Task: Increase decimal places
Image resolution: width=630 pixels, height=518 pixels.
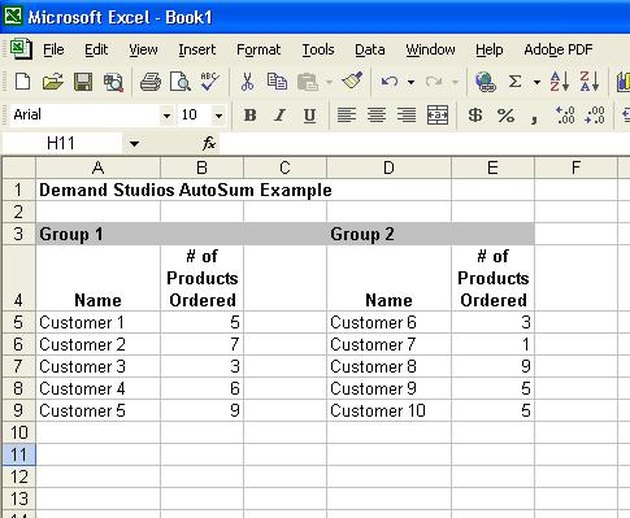Action: 565,115
